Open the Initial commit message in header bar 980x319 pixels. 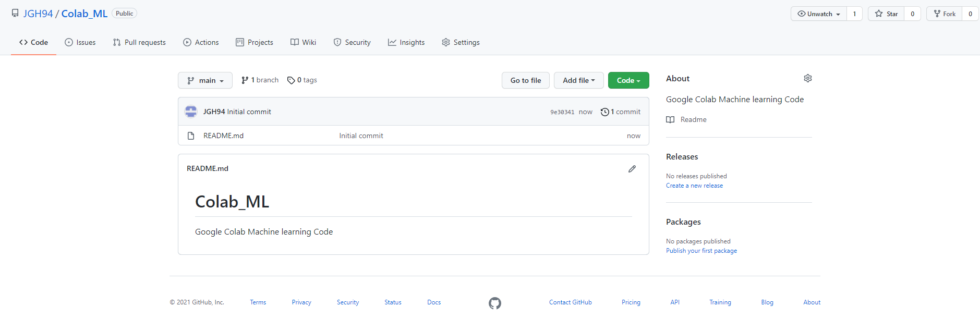249,112
